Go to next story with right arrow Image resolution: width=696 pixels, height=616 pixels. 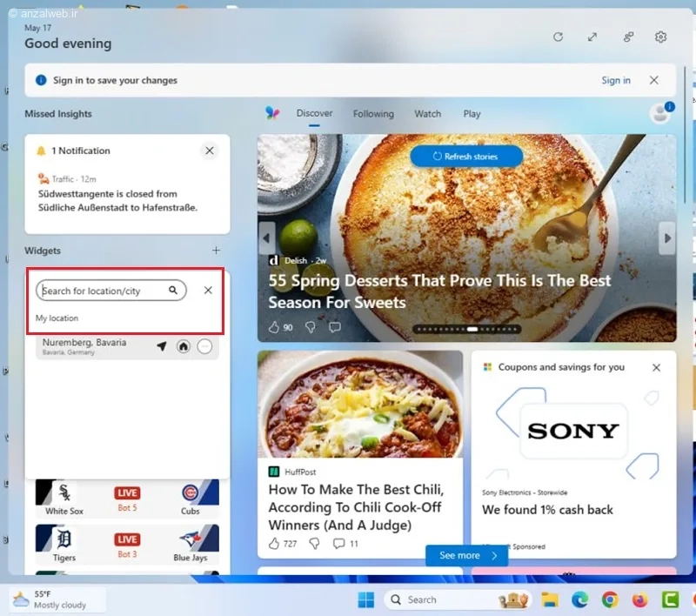click(667, 237)
